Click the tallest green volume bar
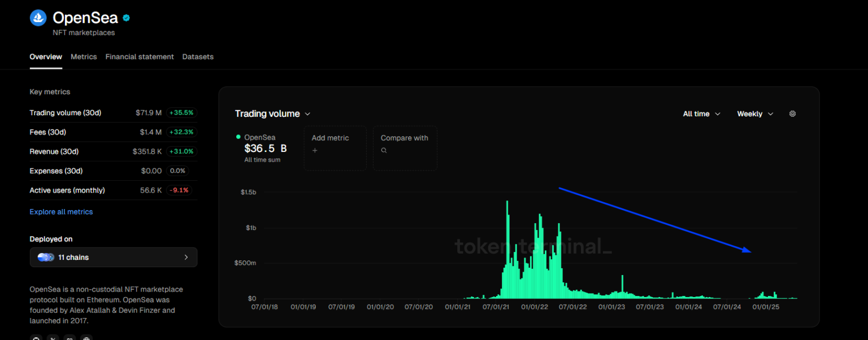The image size is (868, 340). [x=507, y=249]
